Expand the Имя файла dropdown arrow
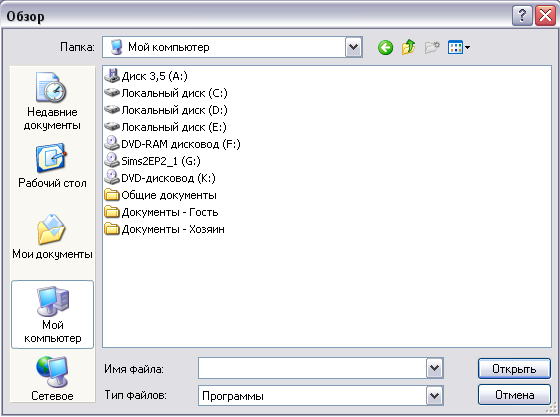Image resolution: width=560 pixels, height=417 pixels. (435, 368)
